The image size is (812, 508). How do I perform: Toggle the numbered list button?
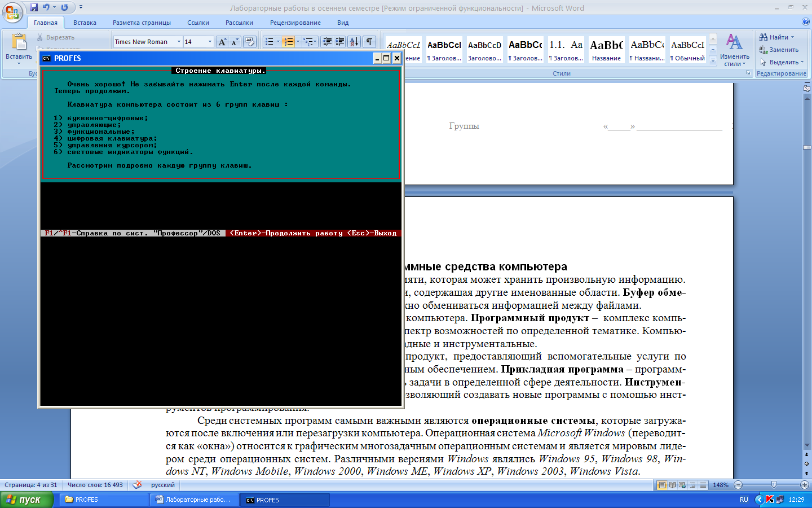[x=288, y=42]
